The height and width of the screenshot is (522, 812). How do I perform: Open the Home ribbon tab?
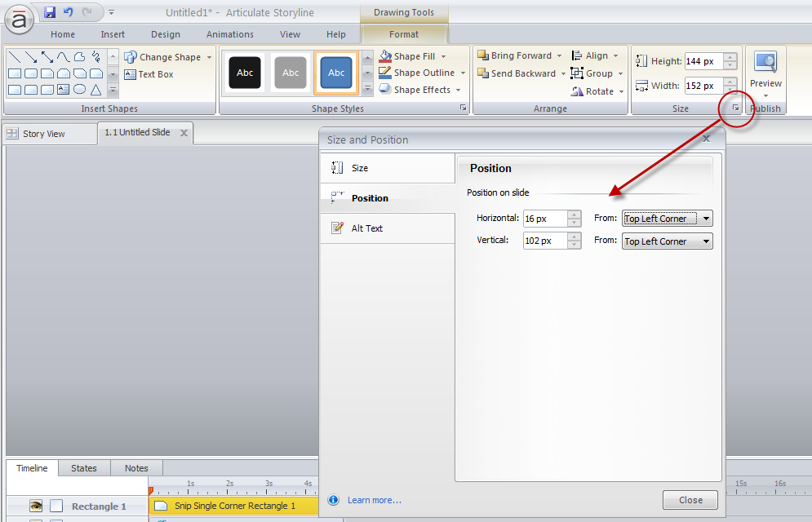[63, 34]
